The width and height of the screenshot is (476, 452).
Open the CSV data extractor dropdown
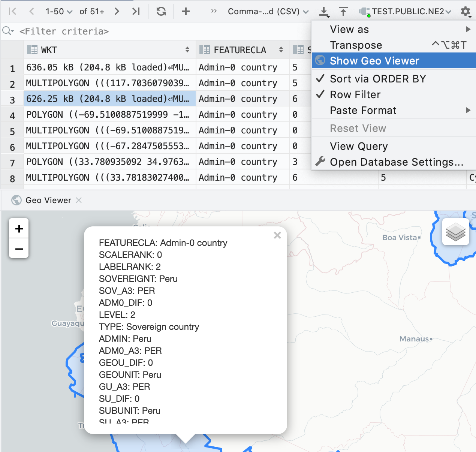click(x=268, y=11)
